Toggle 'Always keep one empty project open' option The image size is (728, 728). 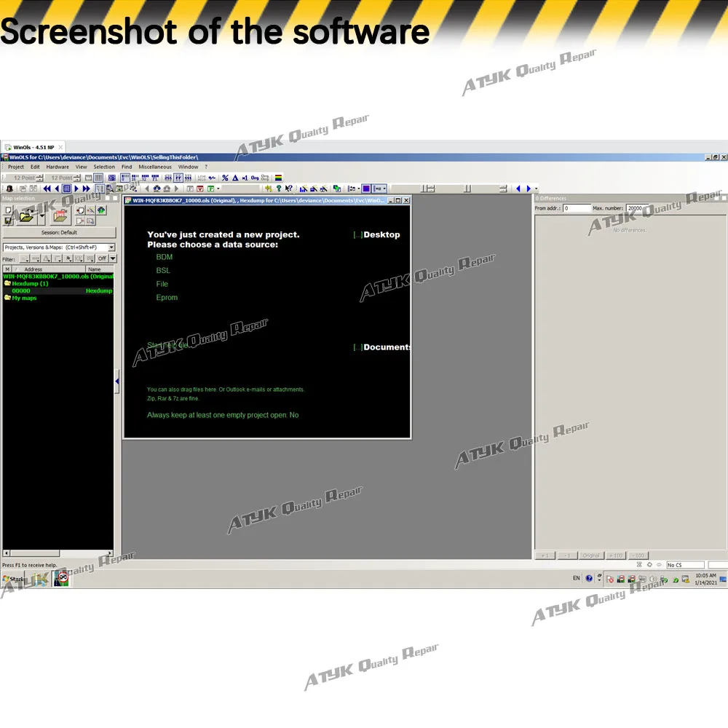223,415
